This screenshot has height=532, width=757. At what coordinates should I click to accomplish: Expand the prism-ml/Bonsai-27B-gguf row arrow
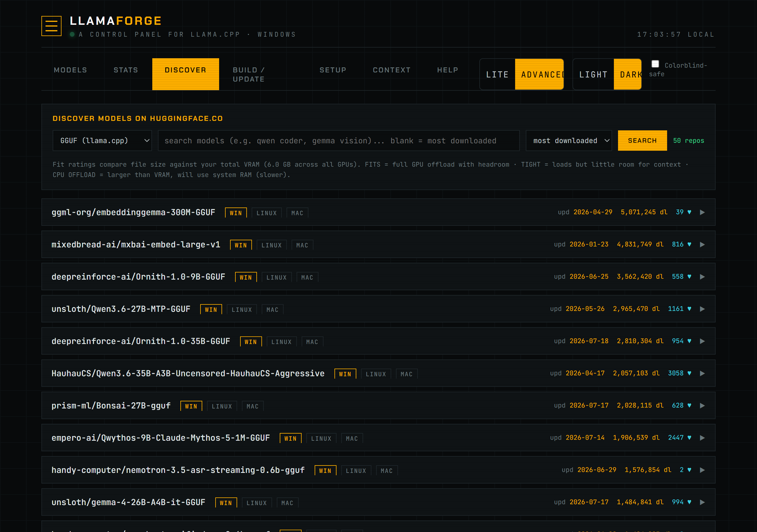(702, 406)
